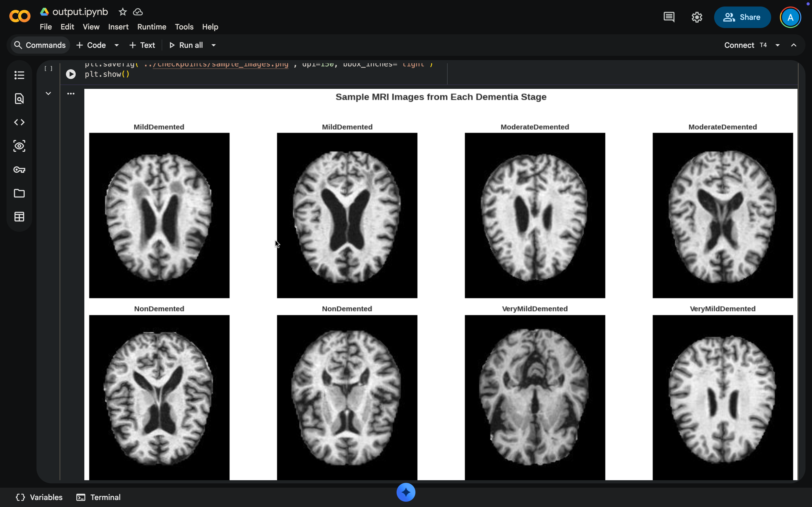Open the Runtime menu
The image size is (812, 507).
tap(152, 27)
